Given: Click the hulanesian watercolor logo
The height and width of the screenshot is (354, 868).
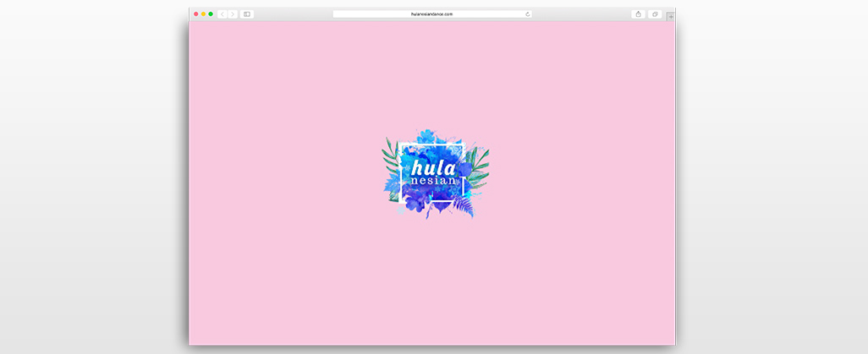Looking at the screenshot, I should pyautogui.click(x=433, y=175).
